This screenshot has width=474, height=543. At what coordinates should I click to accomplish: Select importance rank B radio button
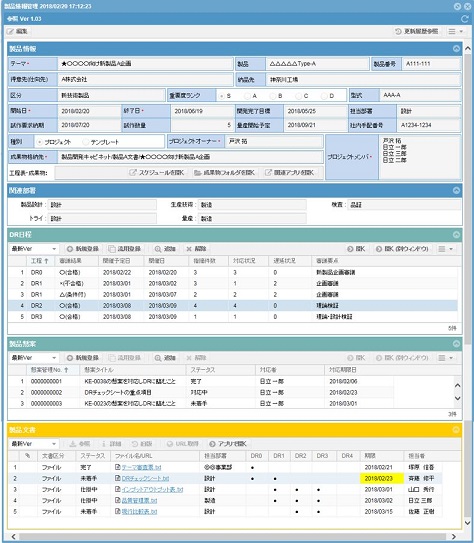pos(273,96)
